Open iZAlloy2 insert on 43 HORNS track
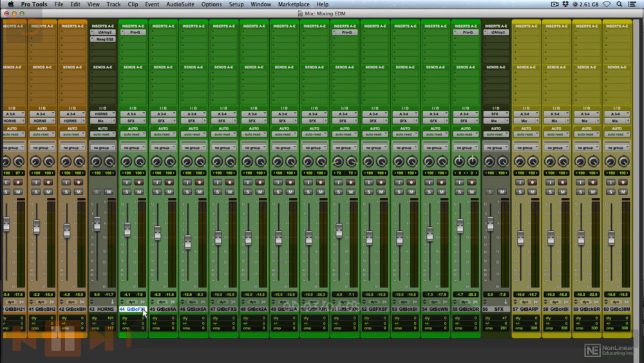Viewport: 644px width, 363px height. click(x=102, y=32)
